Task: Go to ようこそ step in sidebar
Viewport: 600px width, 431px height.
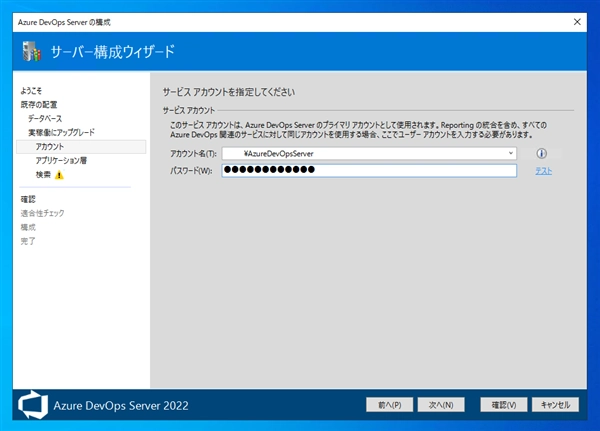Action: (31, 91)
